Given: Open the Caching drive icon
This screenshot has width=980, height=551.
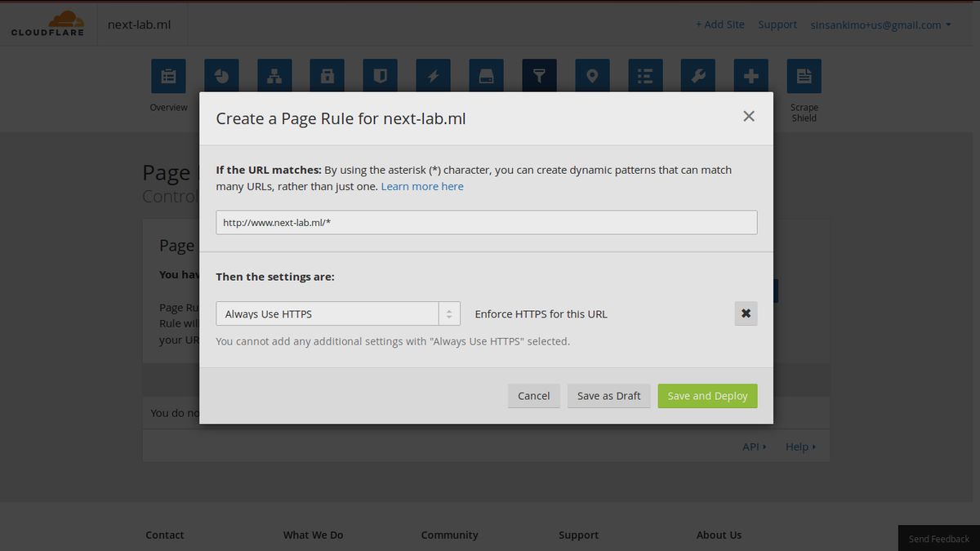Looking at the screenshot, I should (x=486, y=76).
